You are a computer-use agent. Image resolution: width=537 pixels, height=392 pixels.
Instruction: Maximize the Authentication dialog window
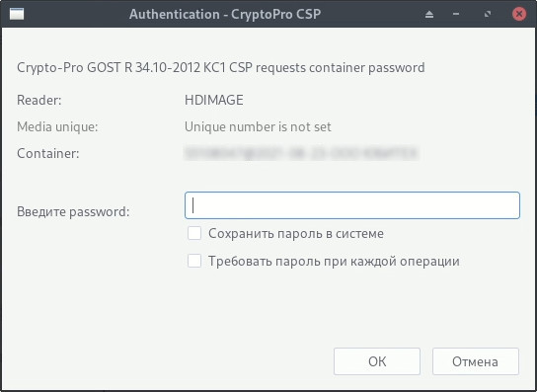point(487,15)
